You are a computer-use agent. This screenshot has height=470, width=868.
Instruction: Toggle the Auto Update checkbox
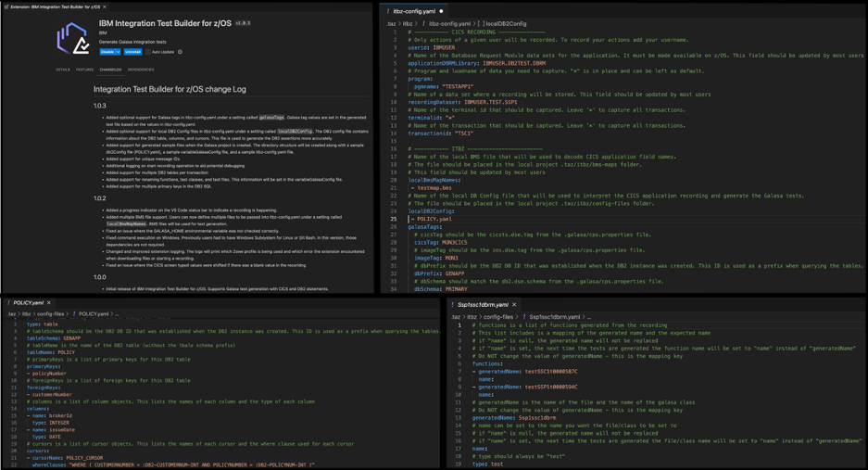[148, 52]
